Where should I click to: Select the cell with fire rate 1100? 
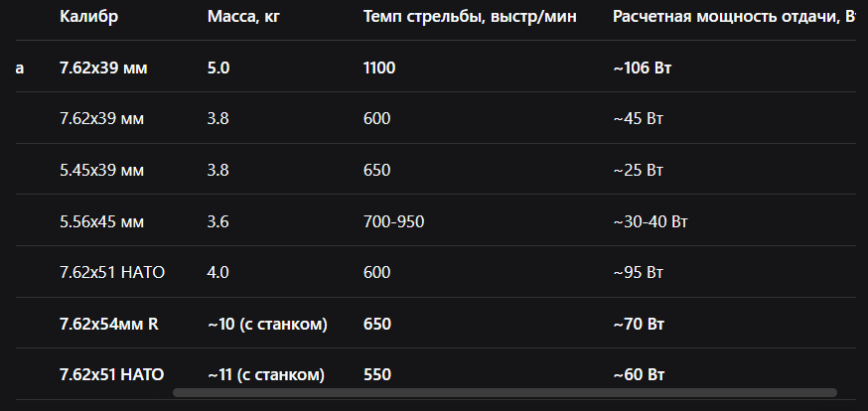(379, 68)
